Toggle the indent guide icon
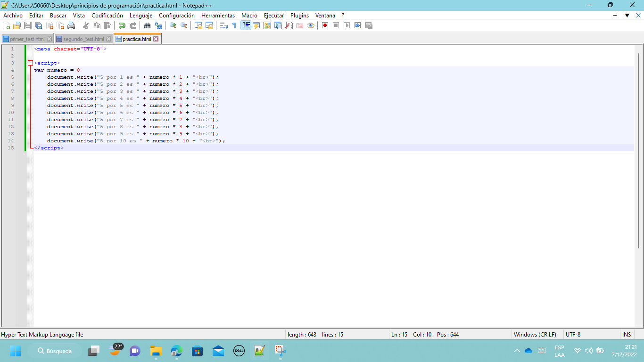 click(246, 25)
